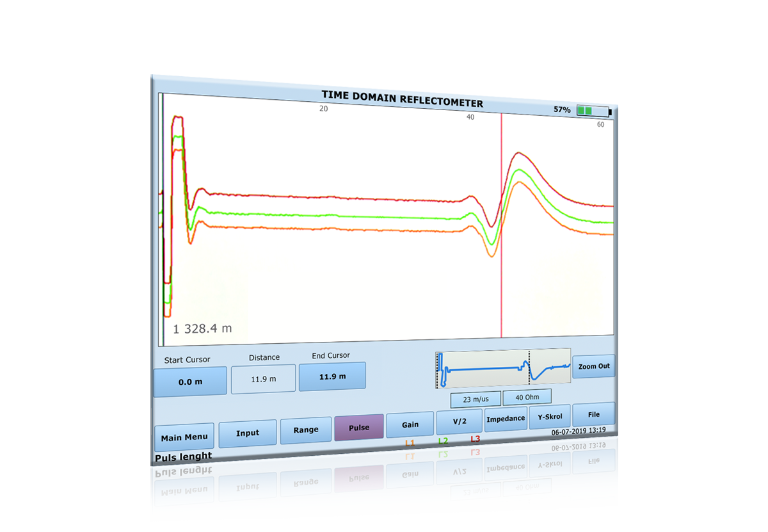This screenshot has height=532, width=768.
Task: Toggle the highlighted Pulse button
Action: [358, 427]
